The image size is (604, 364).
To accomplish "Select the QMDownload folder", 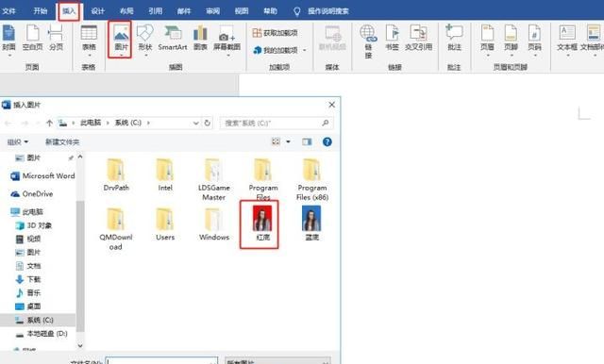I will click(x=116, y=229).
